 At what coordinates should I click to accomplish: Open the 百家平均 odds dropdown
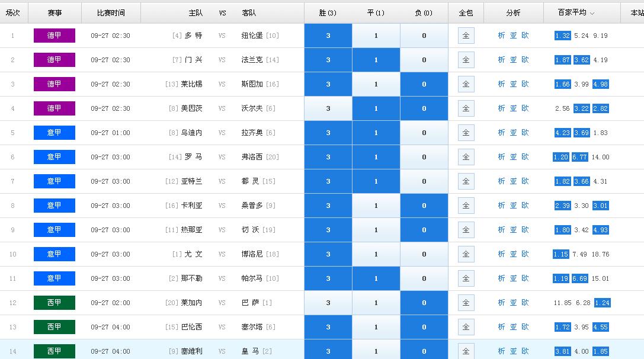pos(576,12)
